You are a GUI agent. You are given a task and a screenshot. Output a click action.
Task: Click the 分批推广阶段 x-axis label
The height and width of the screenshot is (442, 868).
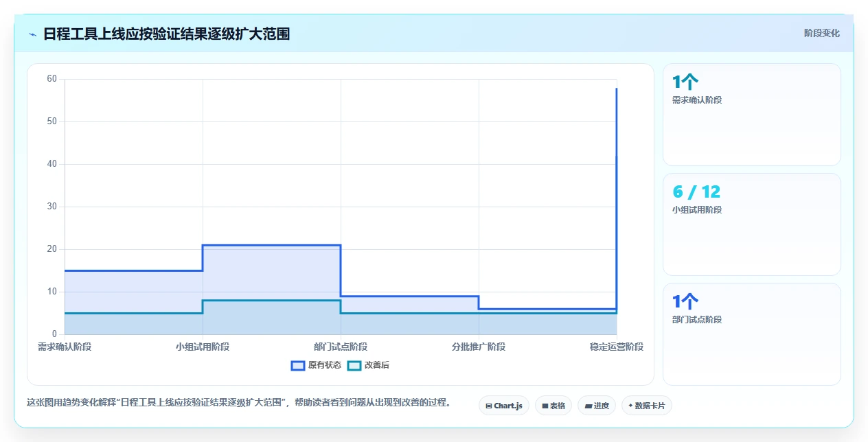coord(479,347)
